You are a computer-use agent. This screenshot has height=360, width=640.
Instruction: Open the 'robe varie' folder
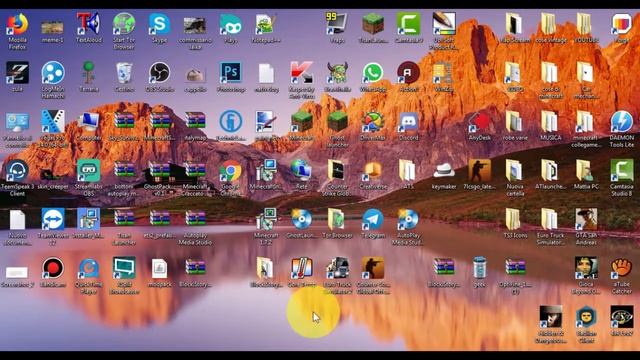[514, 122]
